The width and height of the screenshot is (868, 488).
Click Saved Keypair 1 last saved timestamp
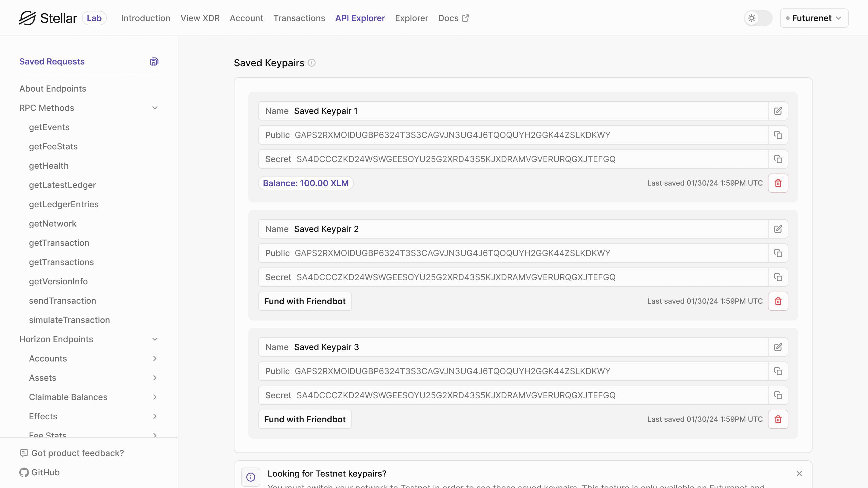(x=705, y=183)
